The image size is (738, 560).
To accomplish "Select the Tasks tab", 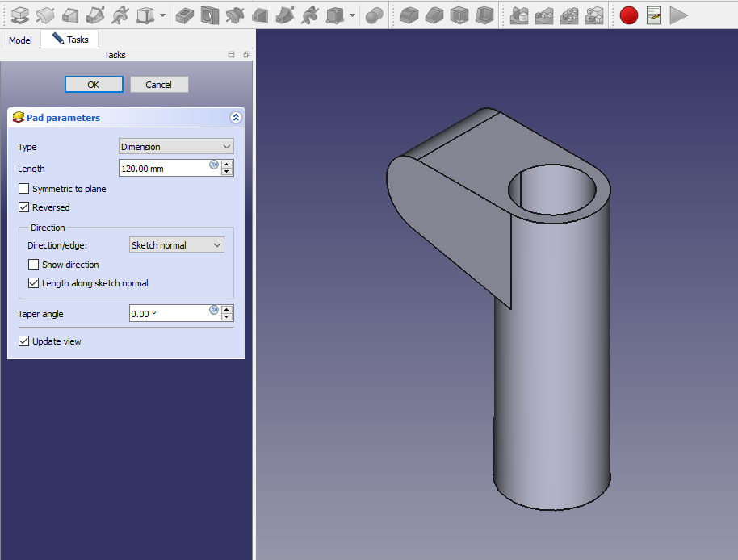I will pyautogui.click(x=71, y=40).
